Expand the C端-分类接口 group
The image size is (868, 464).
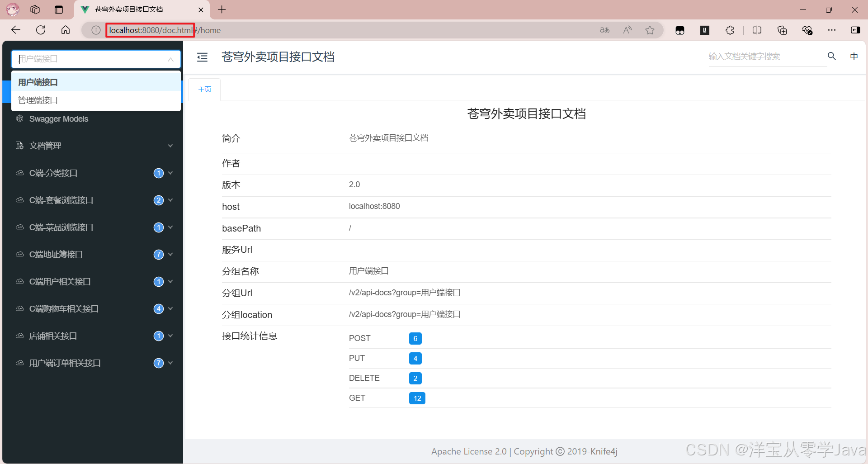coord(93,173)
